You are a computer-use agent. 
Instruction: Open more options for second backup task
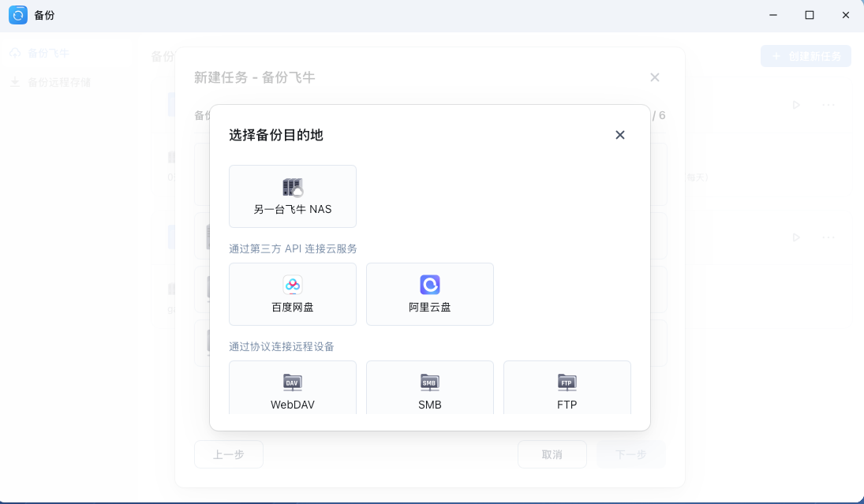click(828, 237)
